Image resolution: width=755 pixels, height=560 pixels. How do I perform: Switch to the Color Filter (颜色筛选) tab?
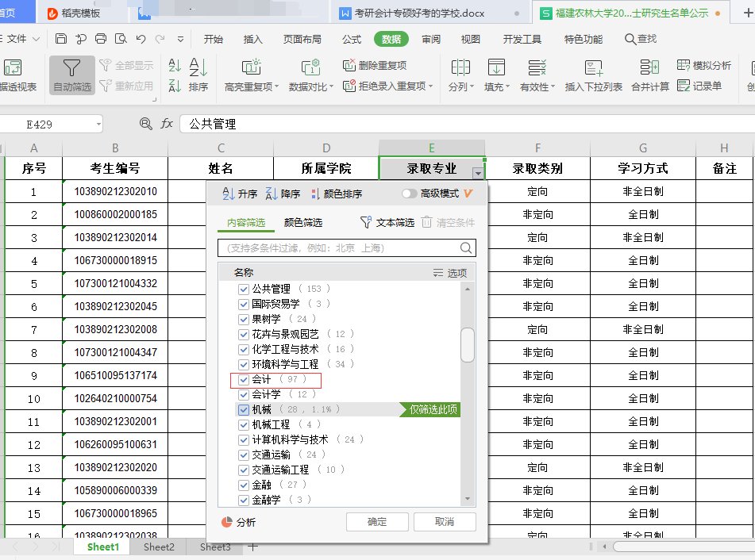303,222
